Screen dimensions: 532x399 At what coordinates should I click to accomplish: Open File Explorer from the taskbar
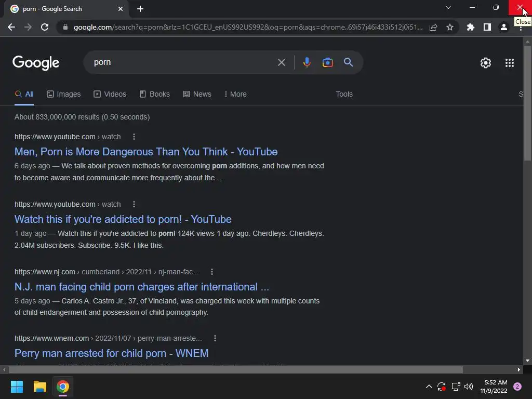click(39, 387)
